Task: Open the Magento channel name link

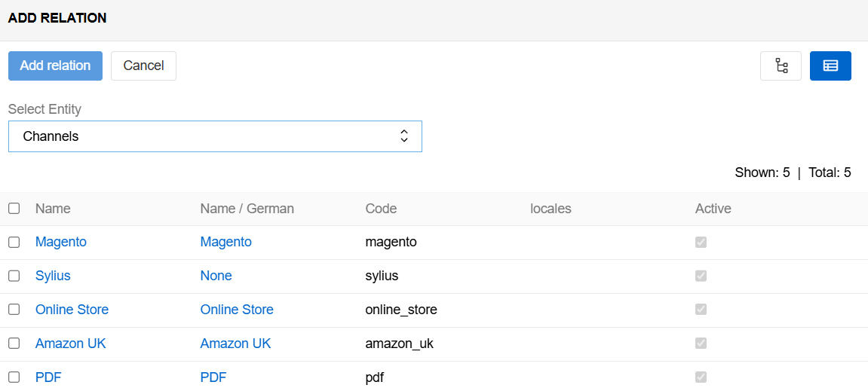Action: (x=61, y=242)
